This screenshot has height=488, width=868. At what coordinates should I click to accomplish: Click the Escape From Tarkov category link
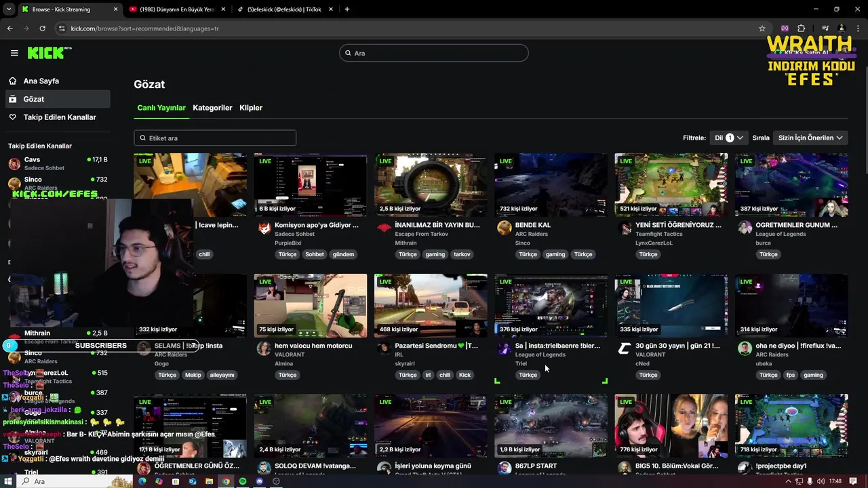(x=422, y=234)
